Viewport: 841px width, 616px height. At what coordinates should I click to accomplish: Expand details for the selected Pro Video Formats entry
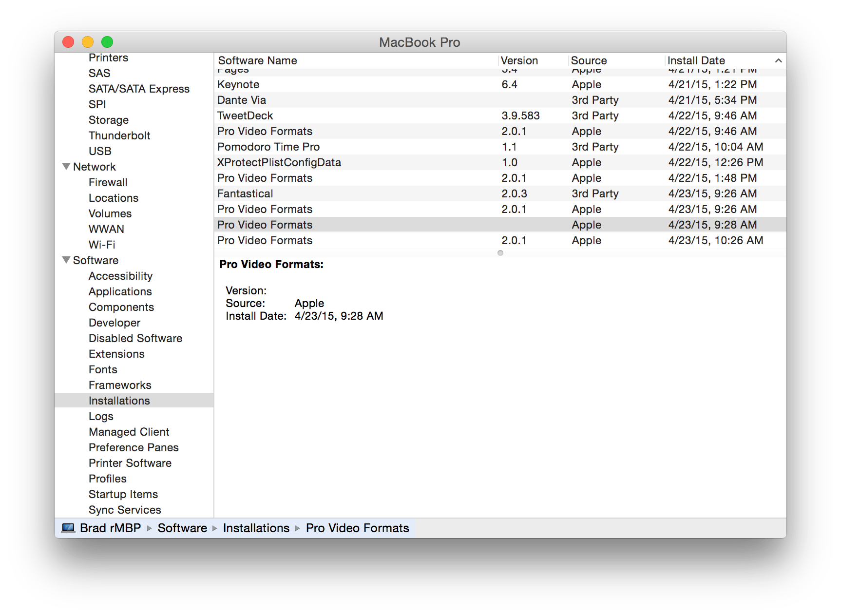tap(500, 253)
